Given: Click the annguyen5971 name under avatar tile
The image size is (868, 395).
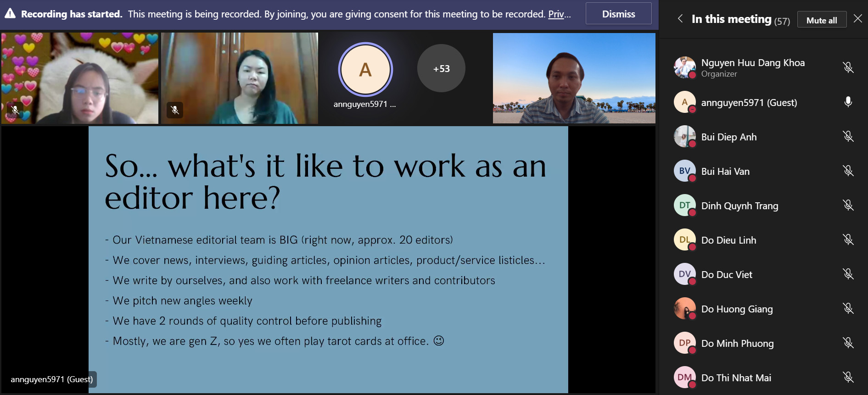Looking at the screenshot, I should (364, 104).
